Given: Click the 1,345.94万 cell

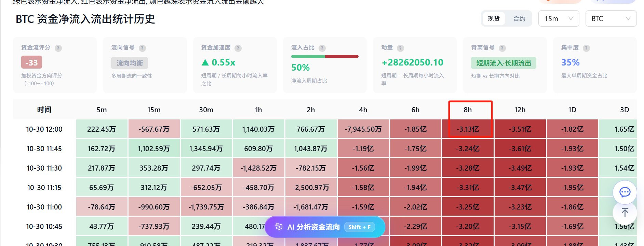Looking at the screenshot, I should tap(206, 149).
